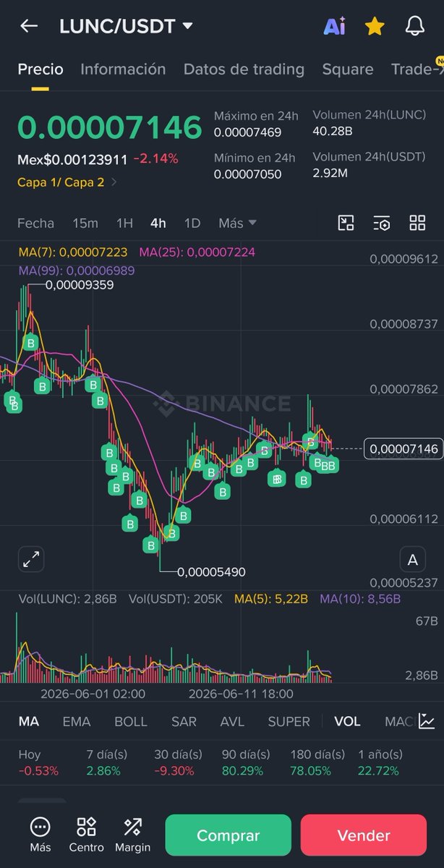Image resolution: width=444 pixels, height=868 pixels.
Task: Click the Vol(LUNC): 2,86B label
Action: [67, 599]
